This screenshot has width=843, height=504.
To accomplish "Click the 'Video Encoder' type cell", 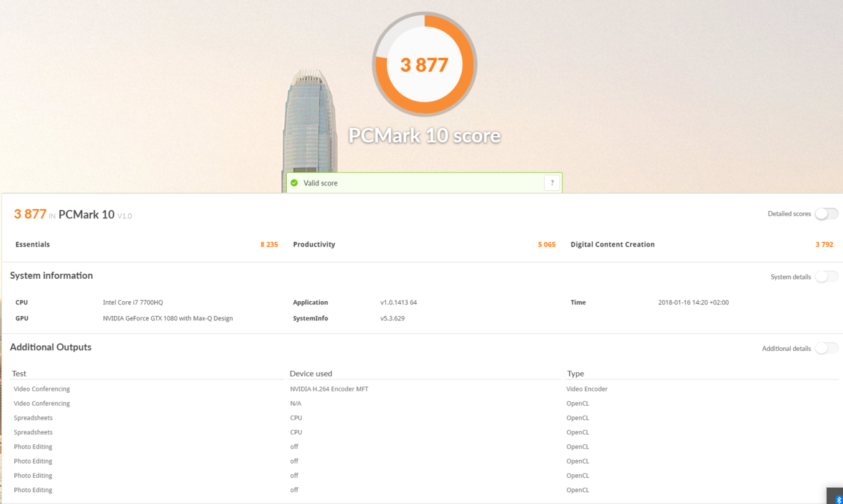I will (x=587, y=389).
